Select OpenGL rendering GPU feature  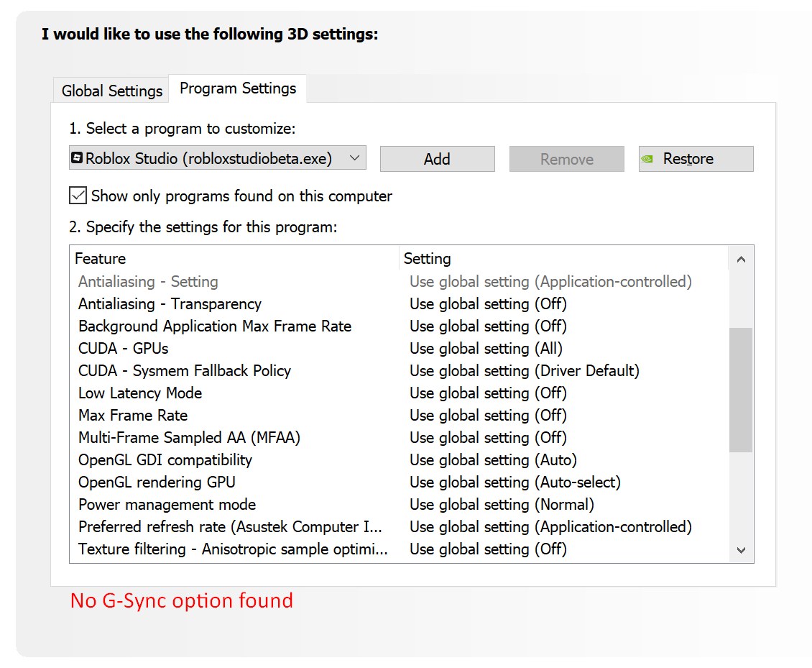(399, 482)
